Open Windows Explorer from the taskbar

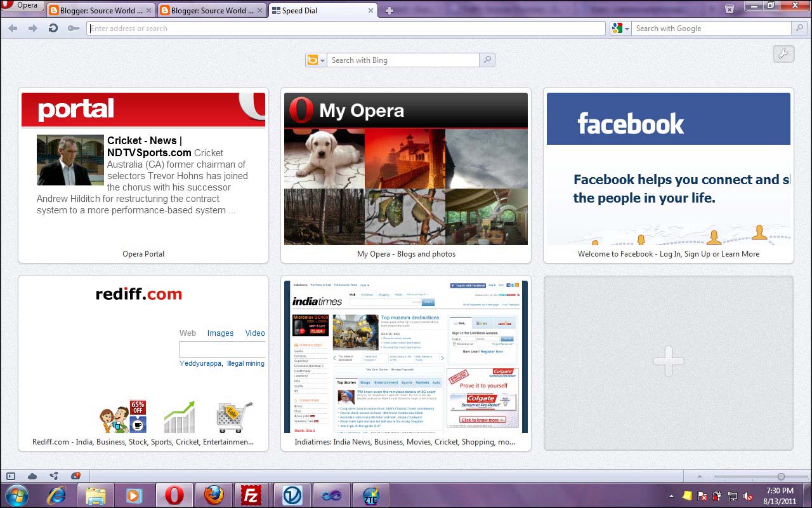pyautogui.click(x=96, y=495)
